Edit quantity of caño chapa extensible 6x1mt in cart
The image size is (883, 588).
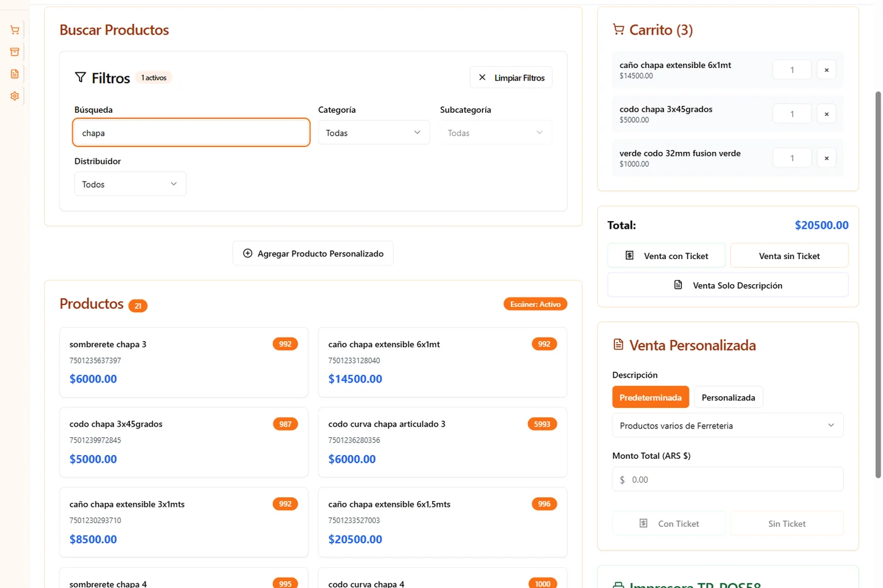(x=792, y=70)
